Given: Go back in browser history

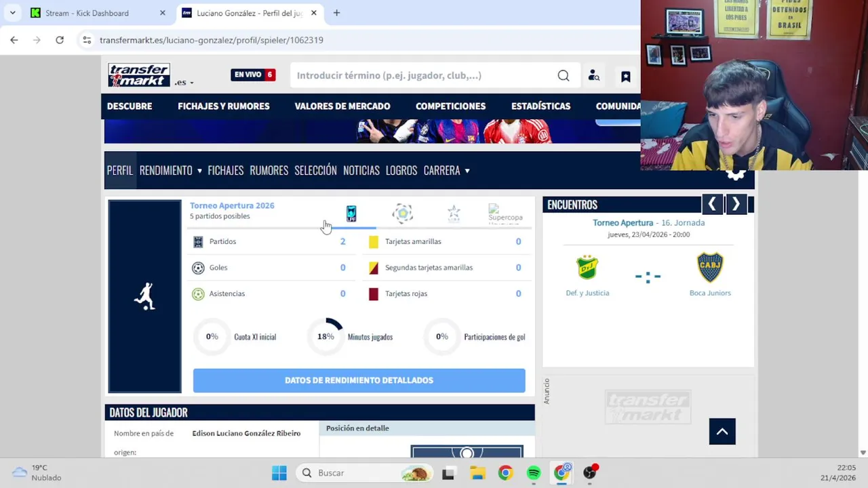Looking at the screenshot, I should point(14,40).
